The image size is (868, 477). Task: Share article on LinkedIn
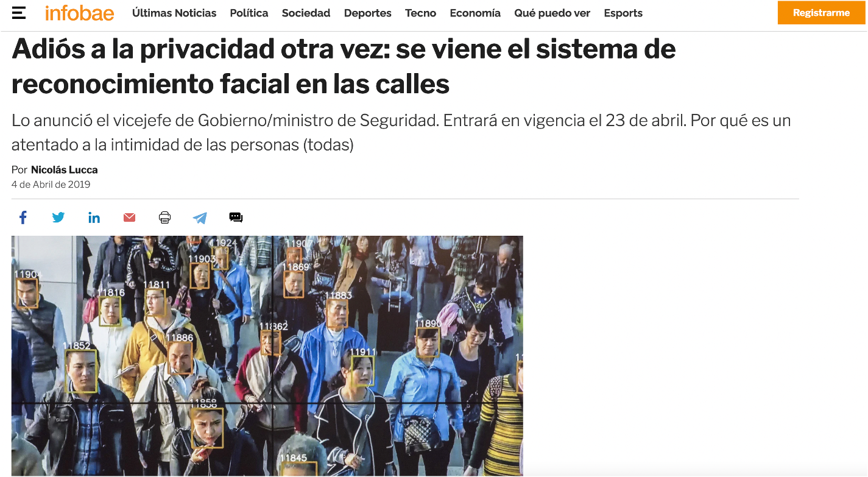tap(94, 217)
